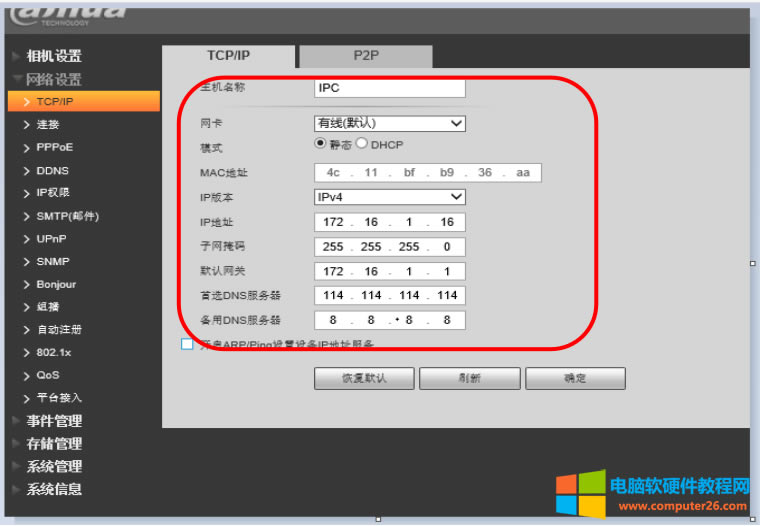Select the 802.1x item in sidebar
760x526 pixels.
pos(54,352)
